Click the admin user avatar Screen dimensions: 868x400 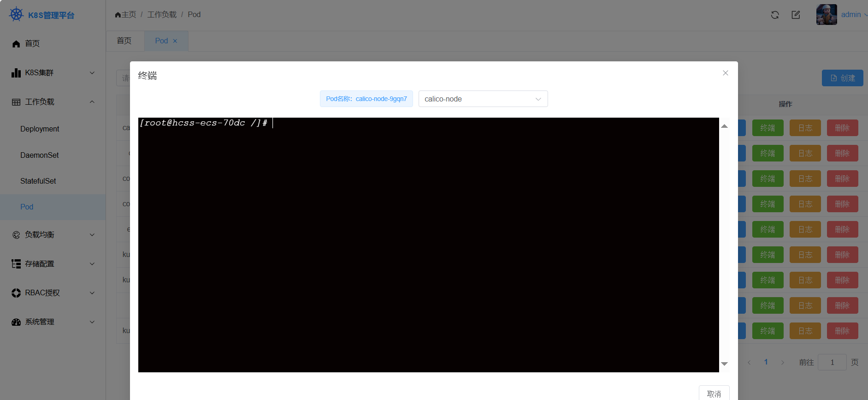click(826, 15)
